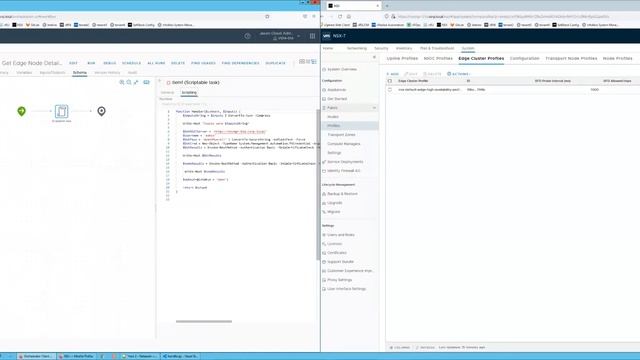
Task: Zoom out on the workflow schema canvas
Action: coord(129,82)
